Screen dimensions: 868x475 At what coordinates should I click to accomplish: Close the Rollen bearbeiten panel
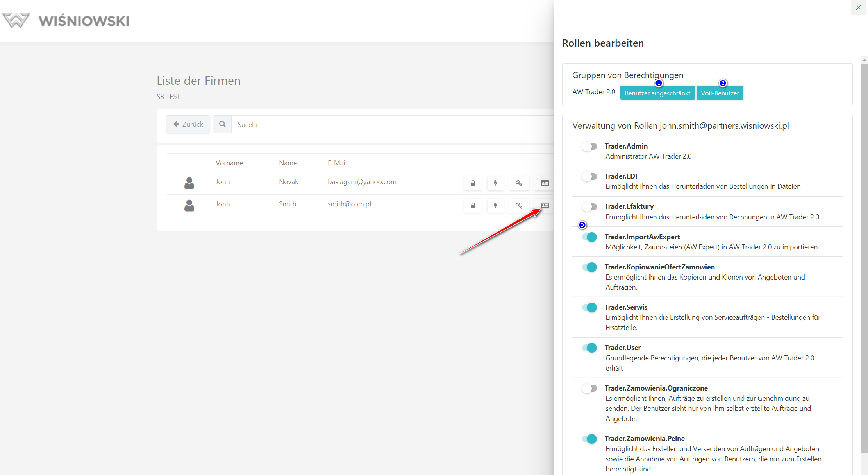tap(858, 7)
